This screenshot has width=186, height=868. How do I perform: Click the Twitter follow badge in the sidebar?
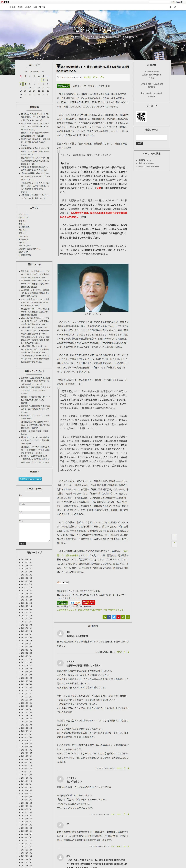pyautogui.click(x=30, y=479)
